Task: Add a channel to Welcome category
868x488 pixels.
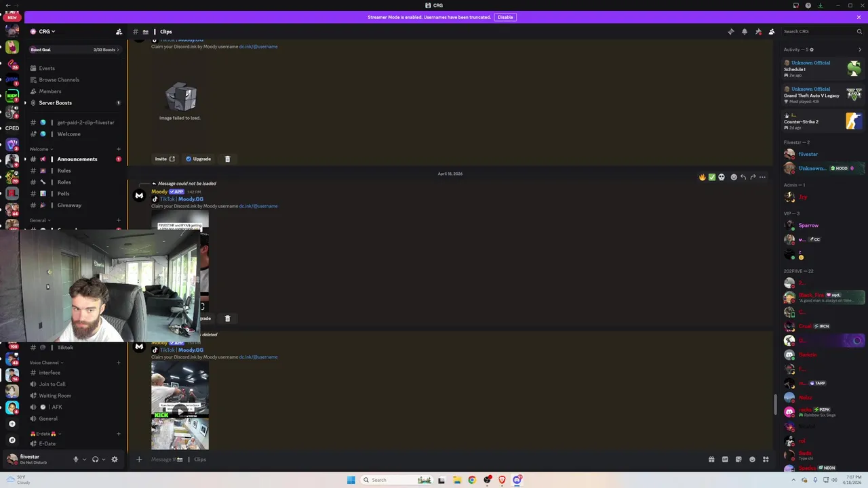Action: pos(119,149)
